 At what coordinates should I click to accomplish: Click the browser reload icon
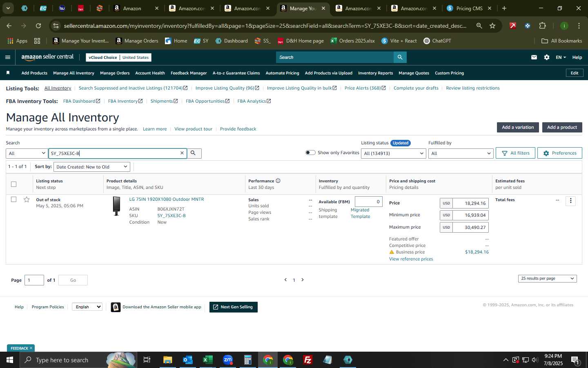pos(38,26)
